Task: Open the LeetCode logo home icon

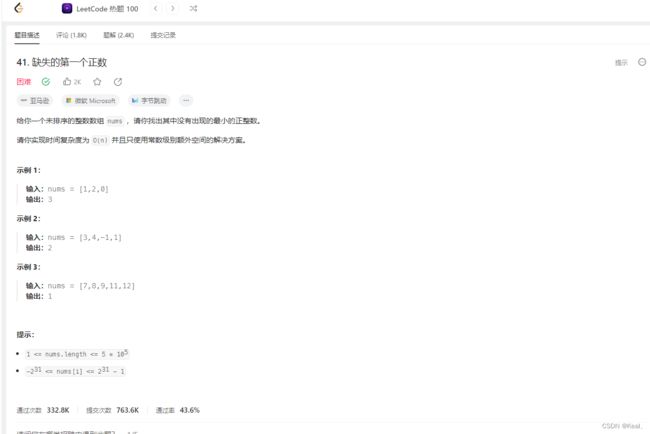Action: point(19,8)
